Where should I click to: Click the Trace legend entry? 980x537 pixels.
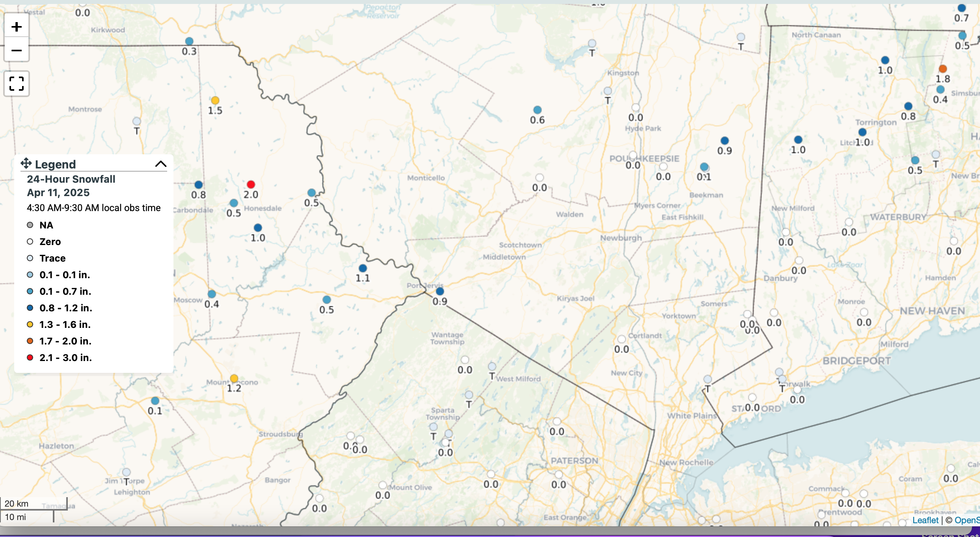click(x=52, y=258)
